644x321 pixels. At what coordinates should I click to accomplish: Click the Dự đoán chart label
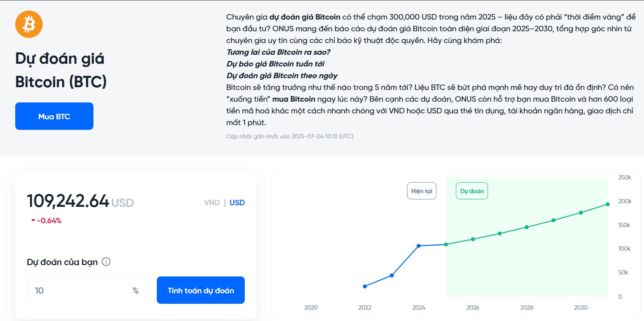tap(472, 191)
